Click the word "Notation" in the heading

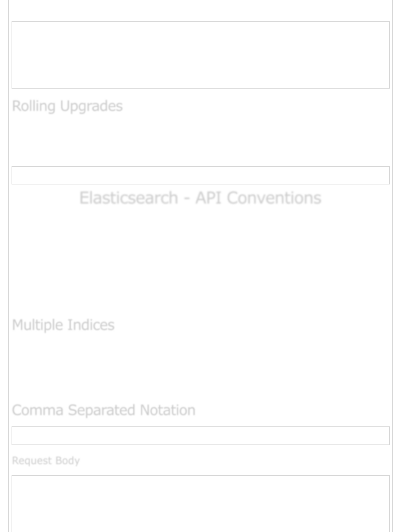point(168,410)
